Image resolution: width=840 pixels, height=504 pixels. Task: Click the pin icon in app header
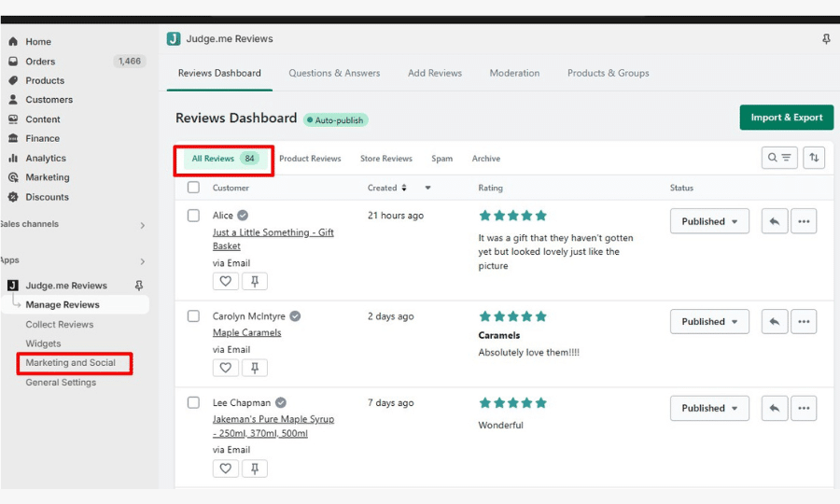[826, 39]
